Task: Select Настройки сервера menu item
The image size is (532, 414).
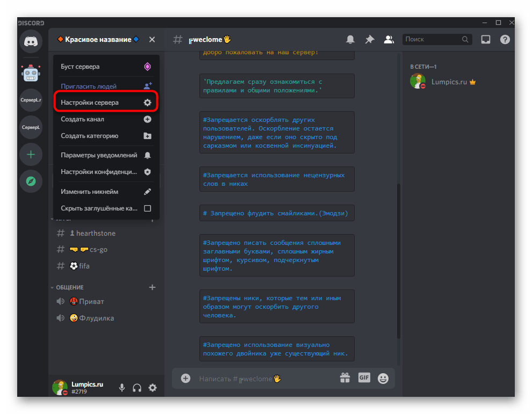Action: pyautogui.click(x=106, y=103)
